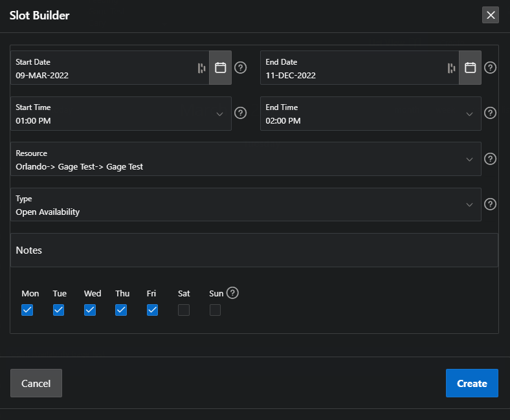Click the Fri day label

[151, 293]
